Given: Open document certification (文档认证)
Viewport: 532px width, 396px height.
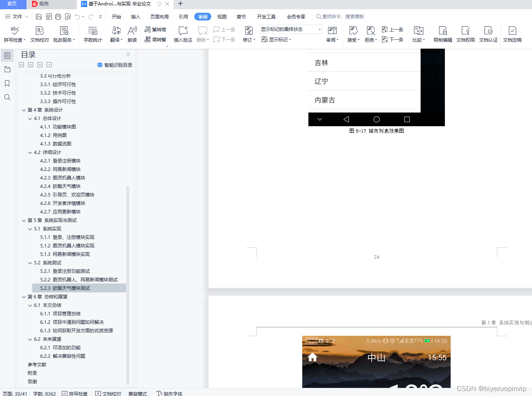Looking at the screenshot, I should (x=488, y=34).
